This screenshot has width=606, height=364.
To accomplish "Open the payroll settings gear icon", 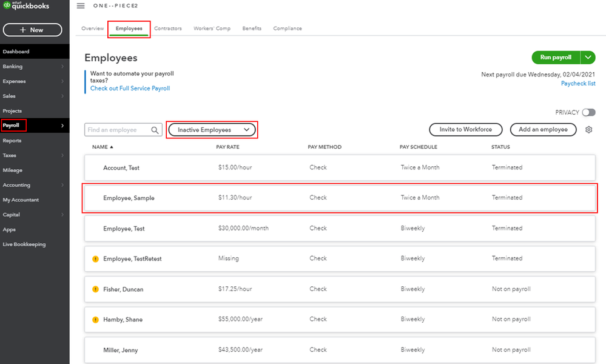I will point(588,130).
